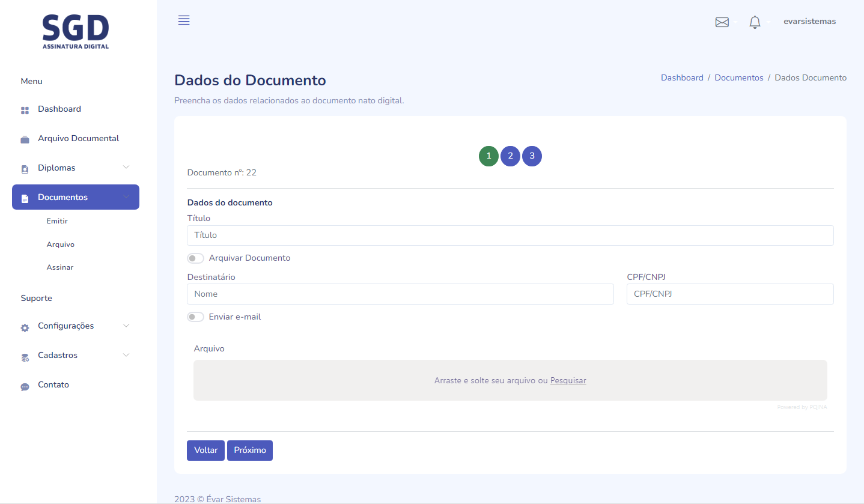Click the Próximo button
This screenshot has width=864, height=504.
coord(250,451)
